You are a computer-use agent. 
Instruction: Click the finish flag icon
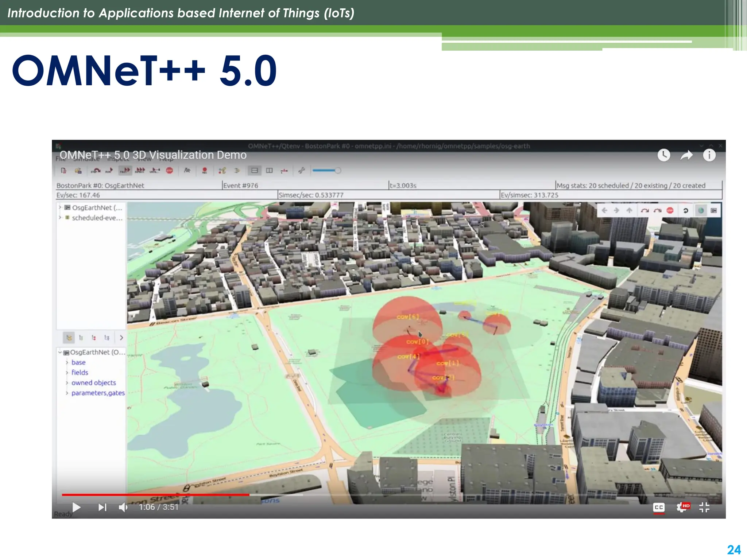point(187,170)
